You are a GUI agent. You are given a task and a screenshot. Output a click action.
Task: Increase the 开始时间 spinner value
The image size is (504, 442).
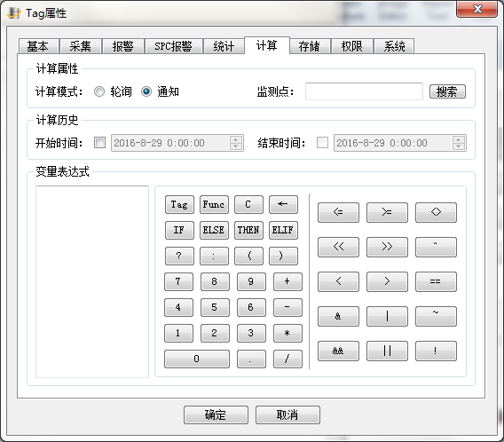236,139
